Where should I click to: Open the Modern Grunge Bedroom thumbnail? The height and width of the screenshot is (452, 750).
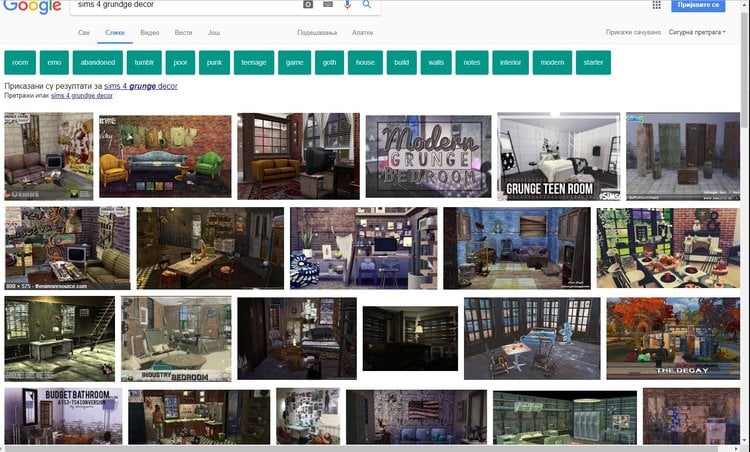tap(428, 156)
